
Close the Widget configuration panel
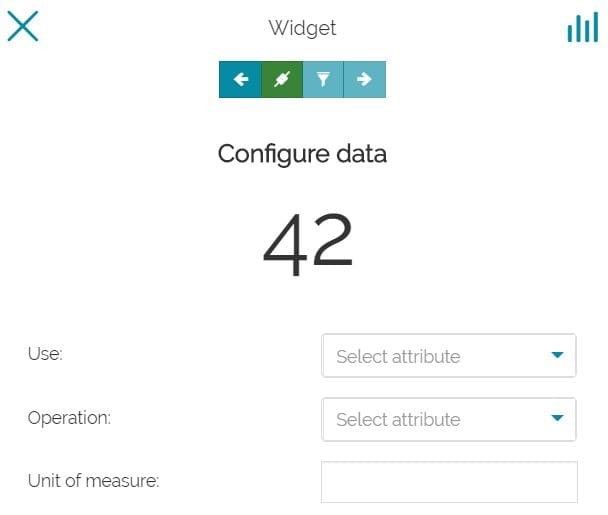pos(22,26)
